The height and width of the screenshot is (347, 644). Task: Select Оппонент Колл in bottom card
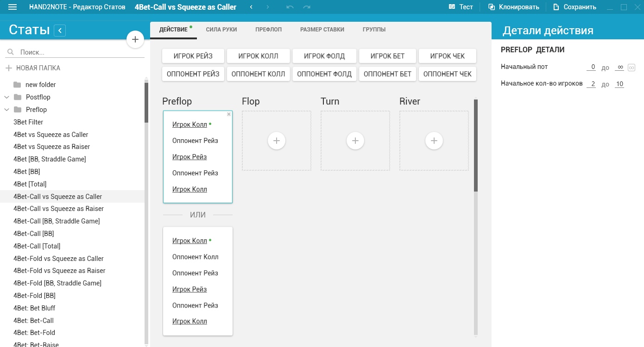[x=195, y=257]
